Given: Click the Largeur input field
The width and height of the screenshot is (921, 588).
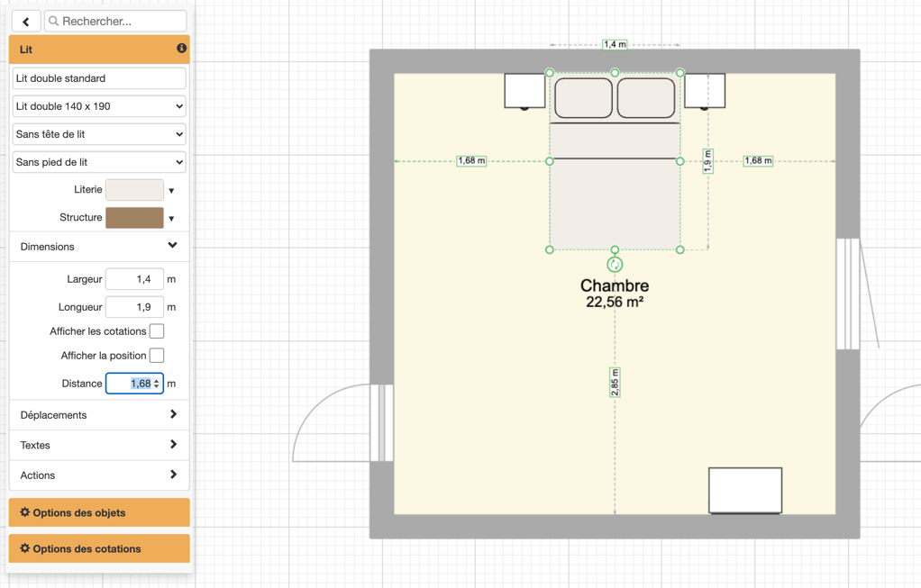Looking at the screenshot, I should [x=134, y=279].
